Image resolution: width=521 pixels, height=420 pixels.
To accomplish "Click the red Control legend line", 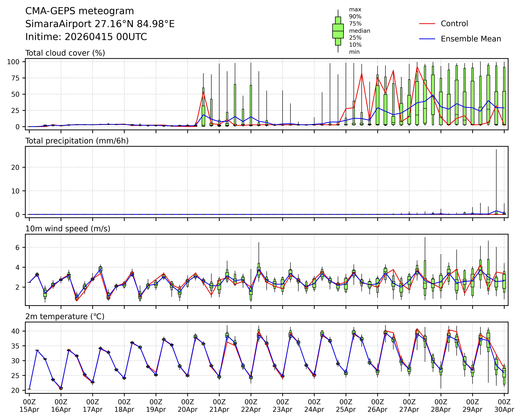I will tap(427, 24).
